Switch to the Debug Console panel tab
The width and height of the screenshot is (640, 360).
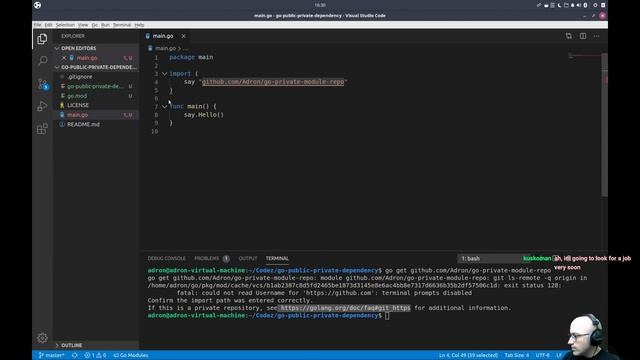[167, 258]
